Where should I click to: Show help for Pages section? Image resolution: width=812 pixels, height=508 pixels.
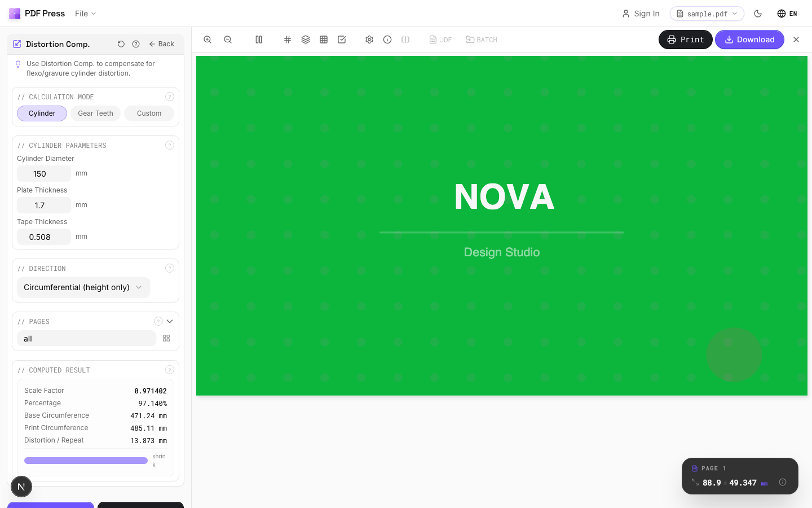(158, 321)
